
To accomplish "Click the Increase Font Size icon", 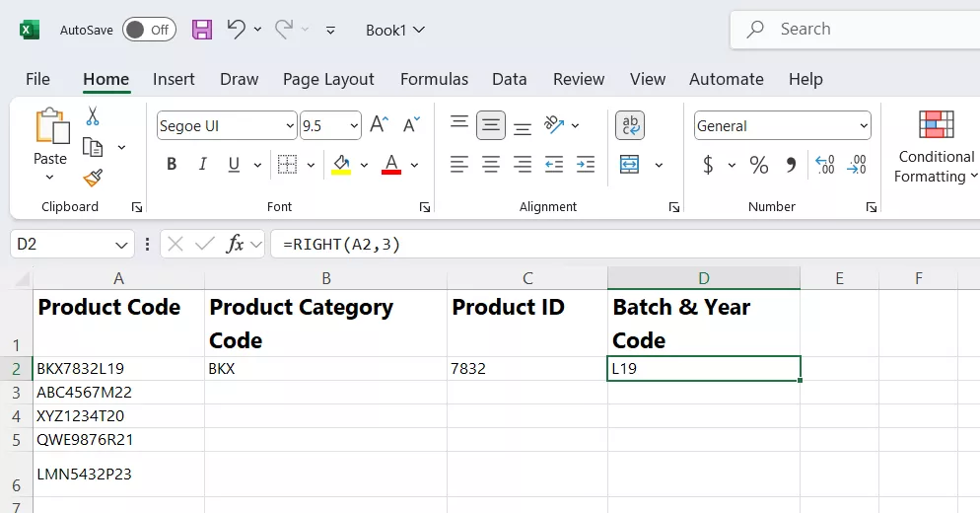I will point(379,125).
